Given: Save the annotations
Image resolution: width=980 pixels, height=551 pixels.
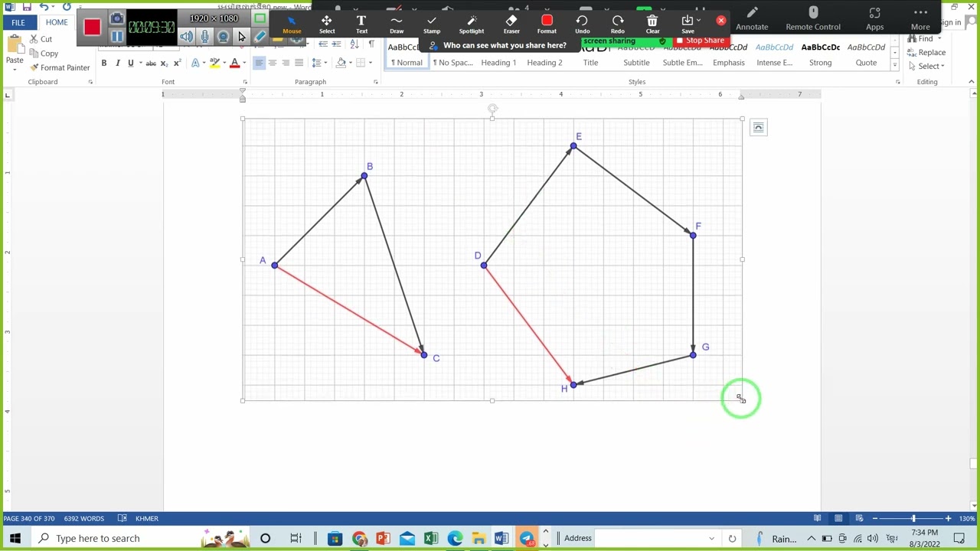Looking at the screenshot, I should click(x=688, y=24).
